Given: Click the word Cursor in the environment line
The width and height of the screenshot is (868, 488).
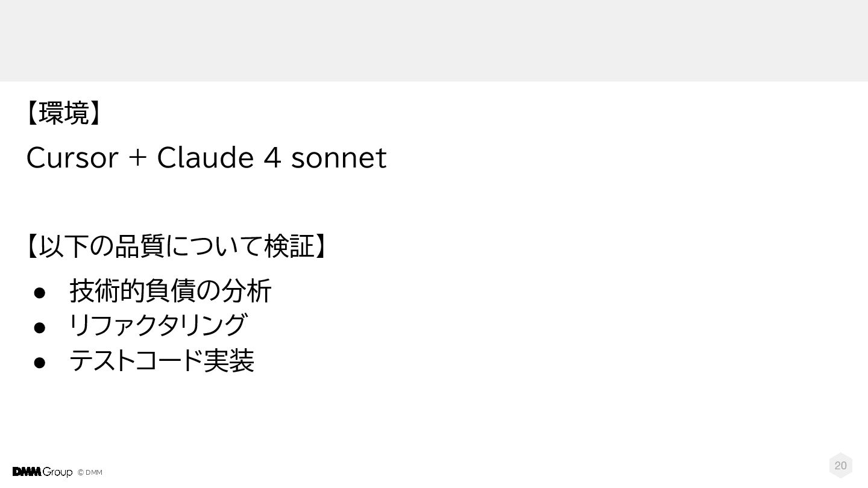Looking at the screenshot, I should click(72, 158).
